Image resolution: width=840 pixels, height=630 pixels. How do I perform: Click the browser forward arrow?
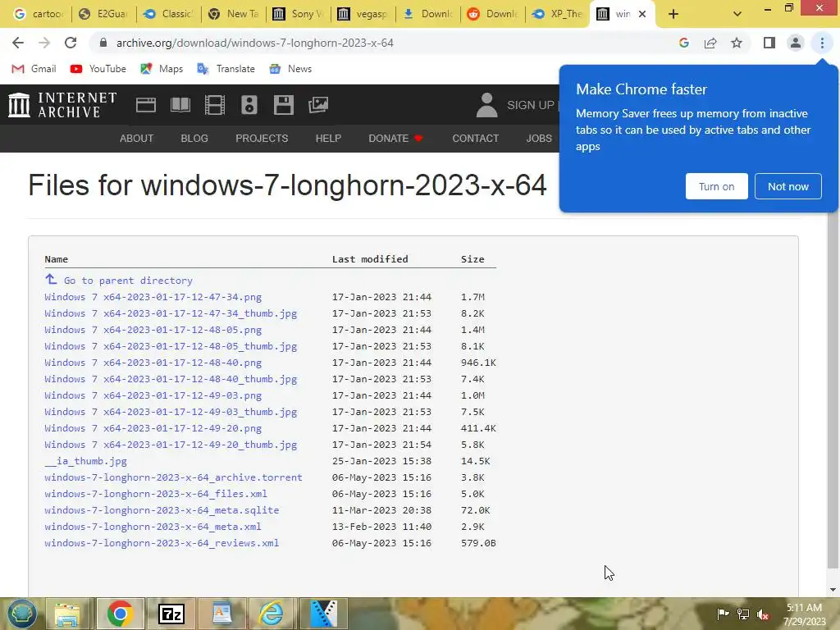point(44,43)
